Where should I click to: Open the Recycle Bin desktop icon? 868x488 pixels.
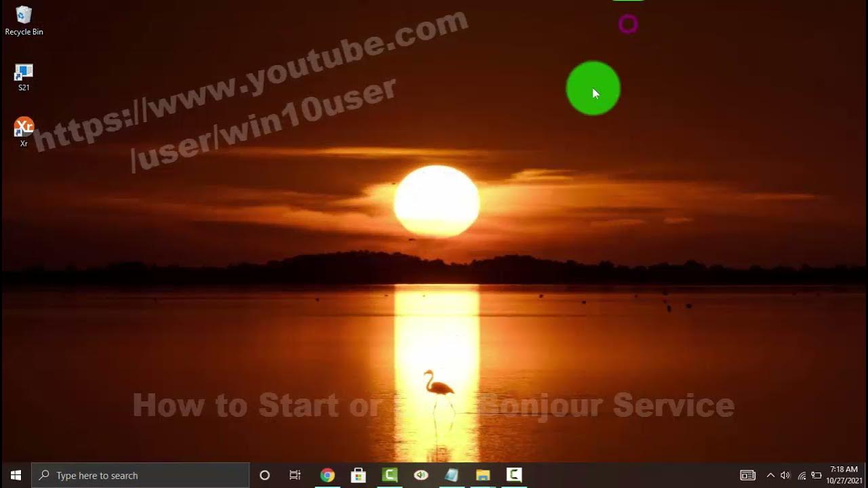[x=24, y=20]
